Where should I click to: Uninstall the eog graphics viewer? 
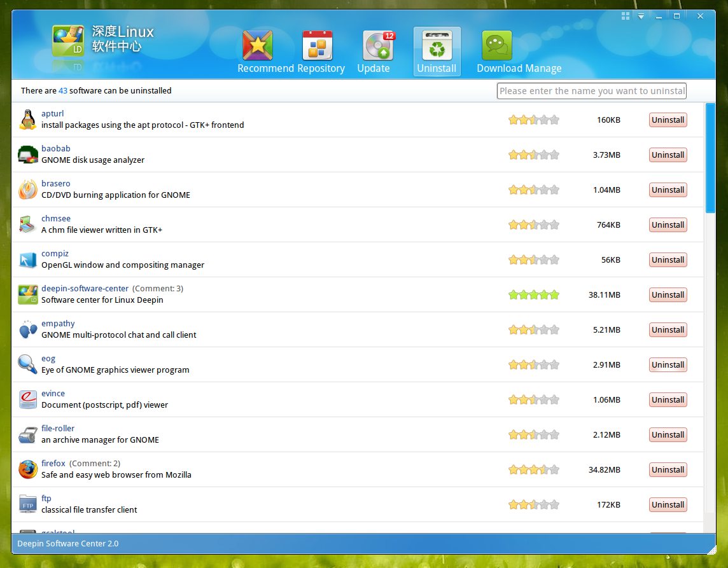click(x=668, y=364)
